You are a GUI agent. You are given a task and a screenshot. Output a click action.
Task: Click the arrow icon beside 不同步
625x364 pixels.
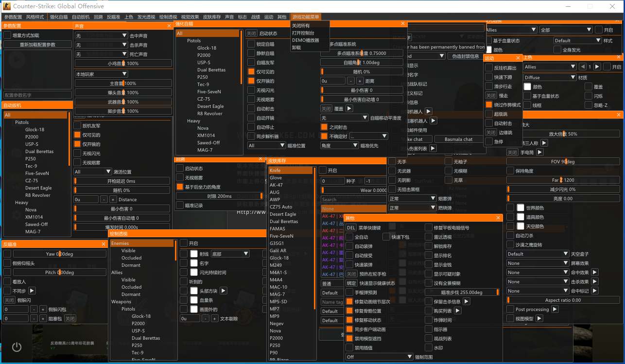pyautogui.click(x=32, y=291)
